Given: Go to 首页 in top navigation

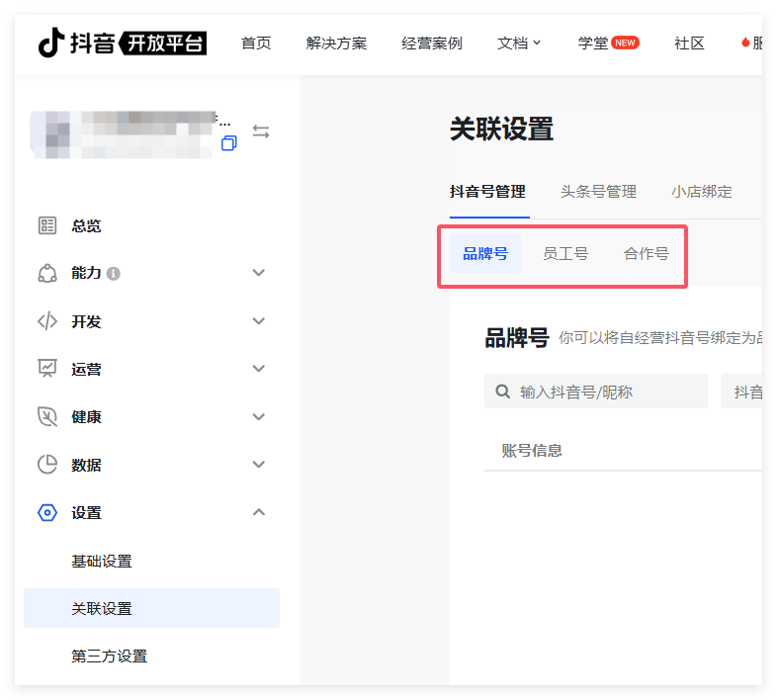Looking at the screenshot, I should tap(256, 44).
